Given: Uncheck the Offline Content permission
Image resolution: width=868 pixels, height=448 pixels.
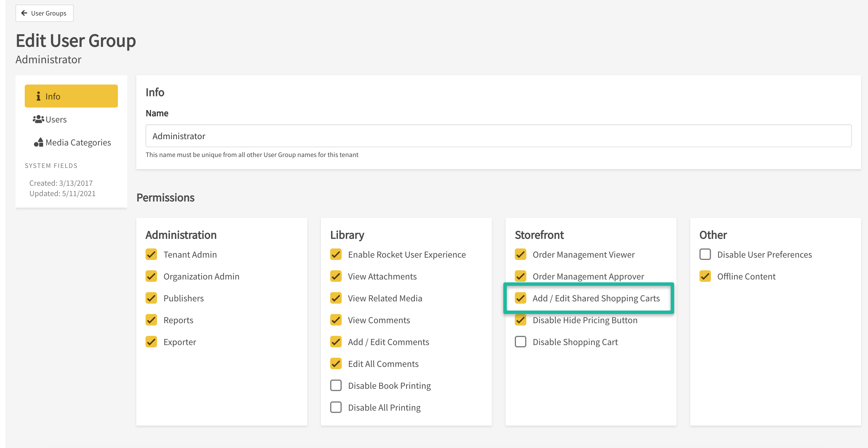Looking at the screenshot, I should (x=705, y=276).
